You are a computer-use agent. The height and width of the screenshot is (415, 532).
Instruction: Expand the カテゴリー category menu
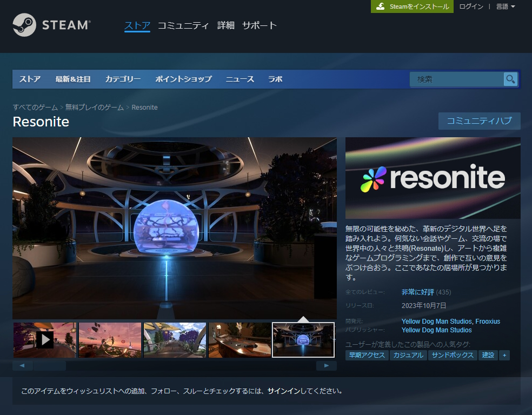coord(122,79)
